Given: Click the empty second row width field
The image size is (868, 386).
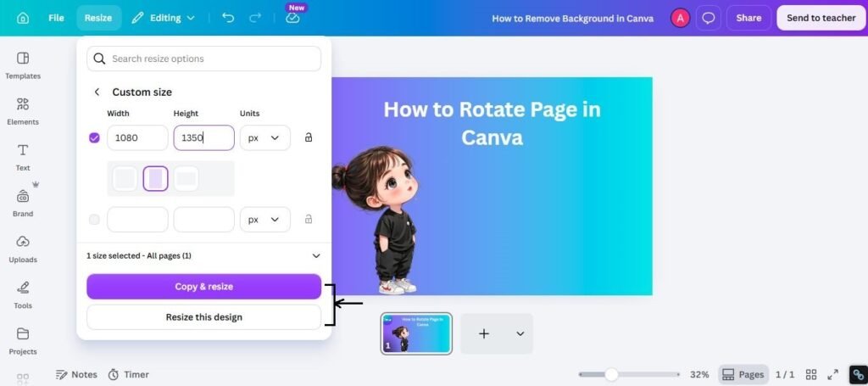Looking at the screenshot, I should 137,220.
